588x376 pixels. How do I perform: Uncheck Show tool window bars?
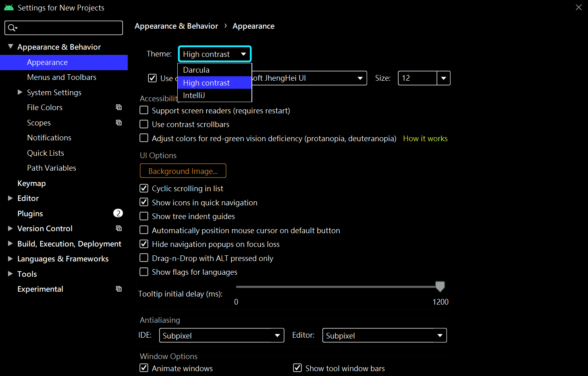pyautogui.click(x=297, y=368)
